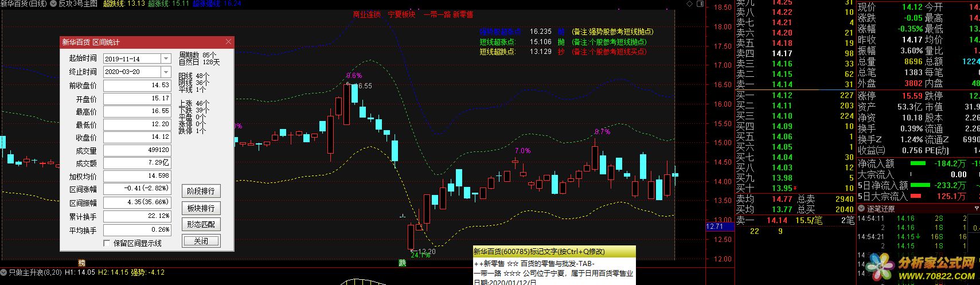The width and height of the screenshot is (980, 285).
Task: Click the 短线超跌点 13.129 legend row
Action: (x=564, y=52)
